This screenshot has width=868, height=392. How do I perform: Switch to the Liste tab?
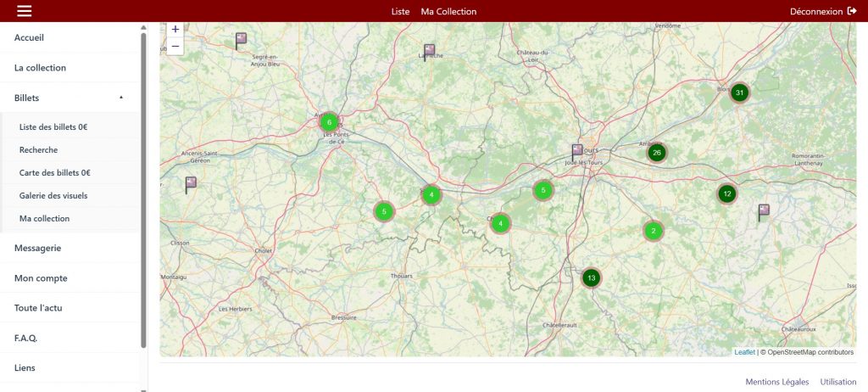pos(400,11)
